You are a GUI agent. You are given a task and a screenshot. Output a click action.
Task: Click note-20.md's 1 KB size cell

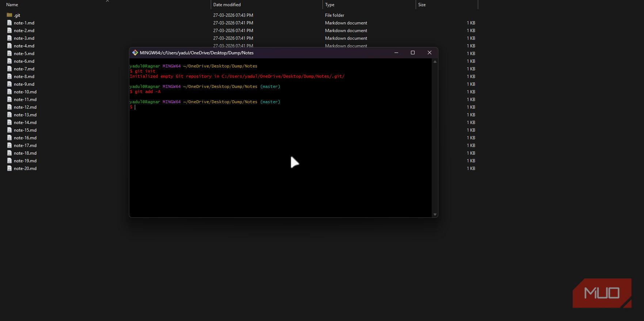tap(471, 168)
